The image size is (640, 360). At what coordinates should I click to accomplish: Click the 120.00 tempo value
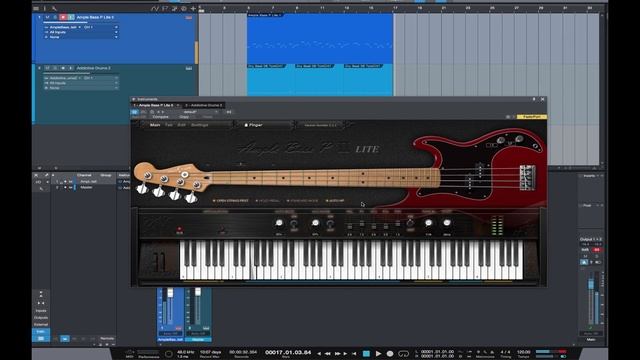[x=523, y=352]
